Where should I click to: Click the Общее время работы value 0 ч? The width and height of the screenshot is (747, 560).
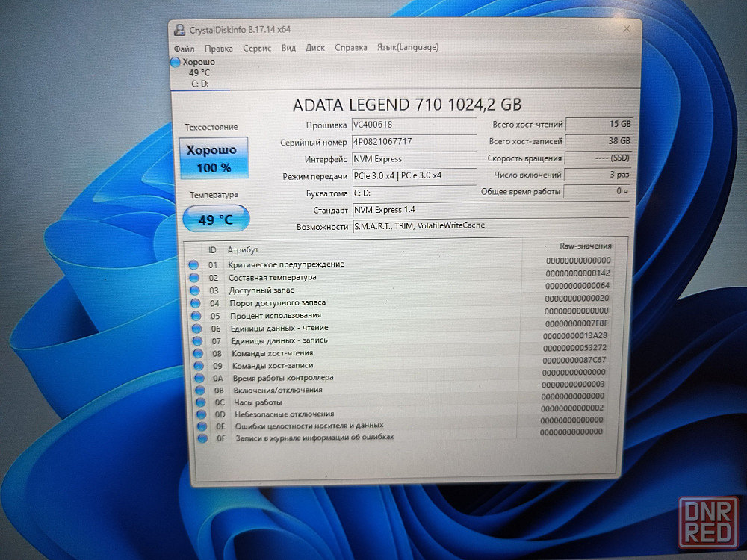click(597, 191)
